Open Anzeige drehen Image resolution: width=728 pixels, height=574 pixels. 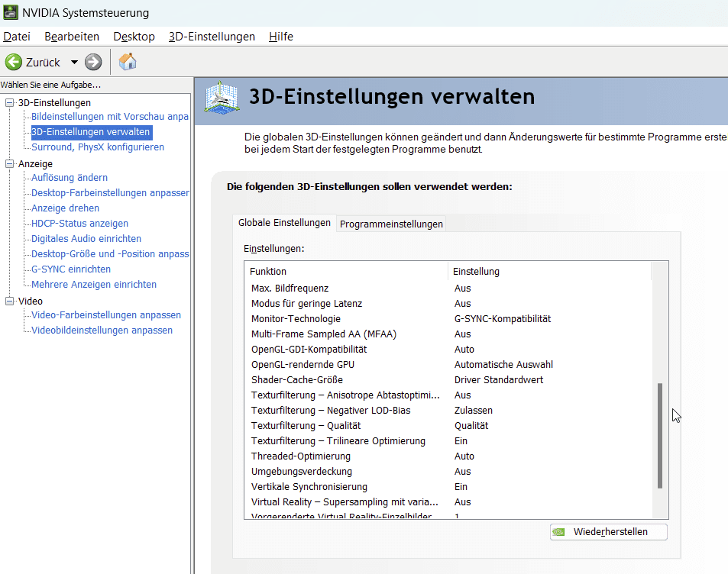(65, 208)
